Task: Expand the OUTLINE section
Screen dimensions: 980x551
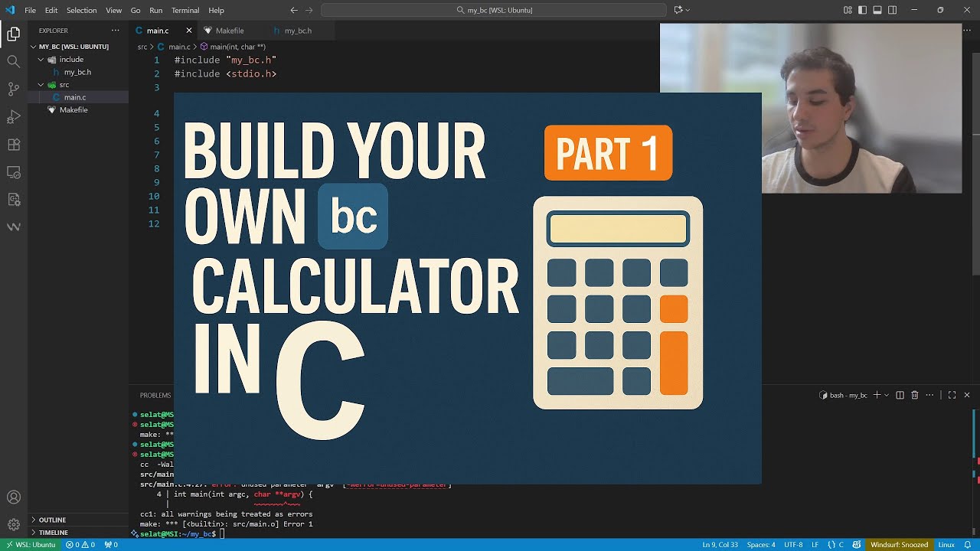Action: click(x=79, y=520)
